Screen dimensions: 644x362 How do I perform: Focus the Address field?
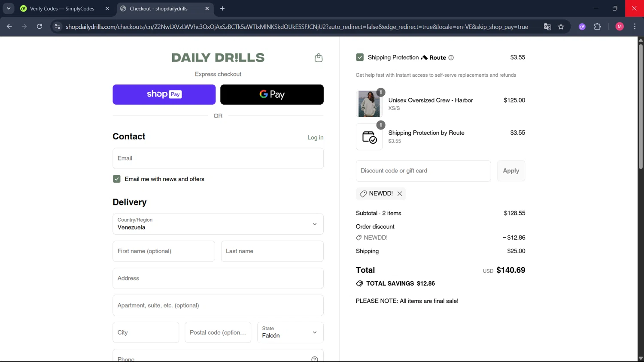pyautogui.click(x=218, y=278)
